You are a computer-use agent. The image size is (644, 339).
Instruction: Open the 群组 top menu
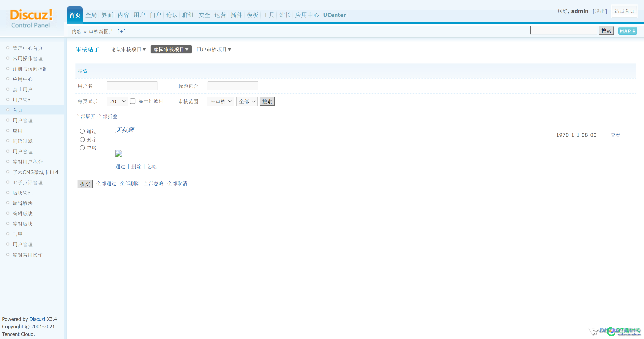coord(188,15)
